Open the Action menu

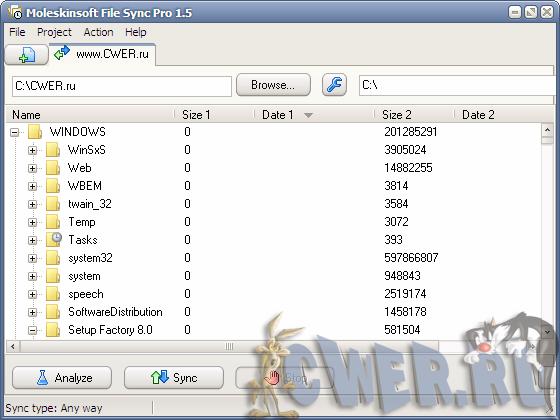(x=98, y=32)
